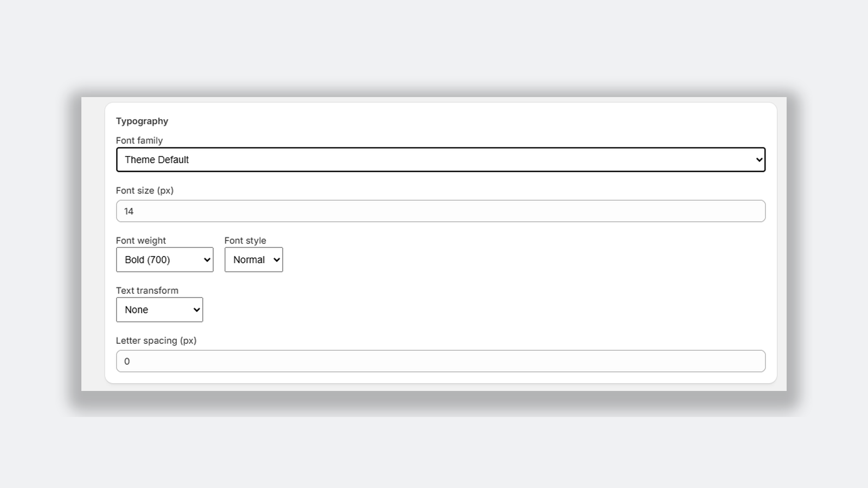Click the value 14 in Font size
868x488 pixels.
point(129,211)
